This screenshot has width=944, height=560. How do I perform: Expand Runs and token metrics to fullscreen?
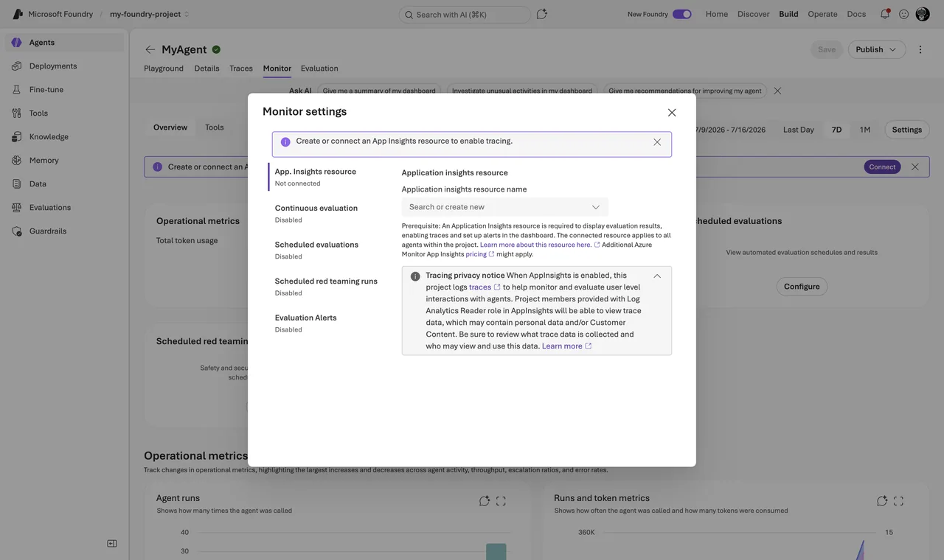(898, 501)
